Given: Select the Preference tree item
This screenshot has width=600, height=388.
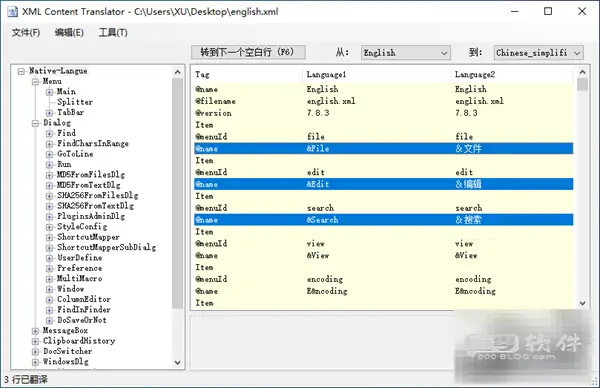Looking at the screenshot, I should tap(80, 268).
